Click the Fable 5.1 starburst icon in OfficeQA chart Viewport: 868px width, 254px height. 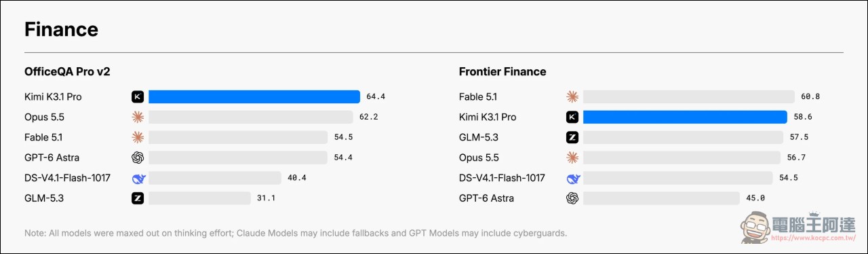138,138
